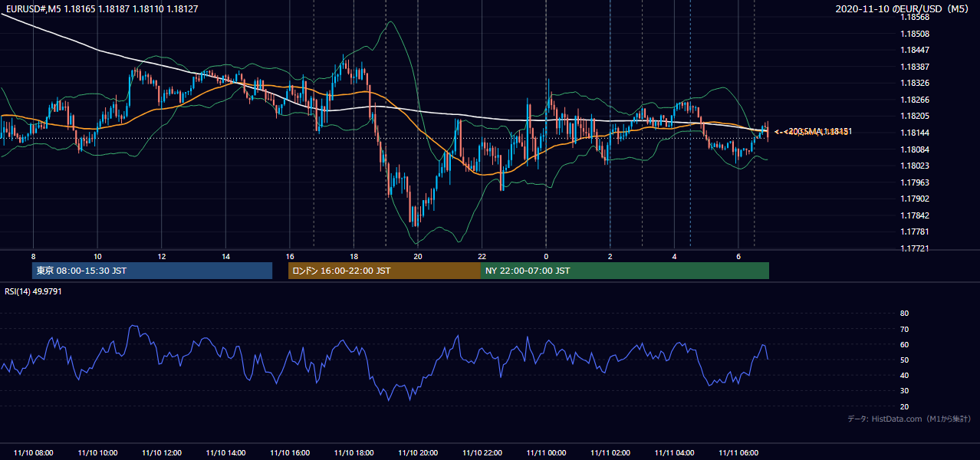
Task: Click RSI scale value 50
Action: (904, 360)
